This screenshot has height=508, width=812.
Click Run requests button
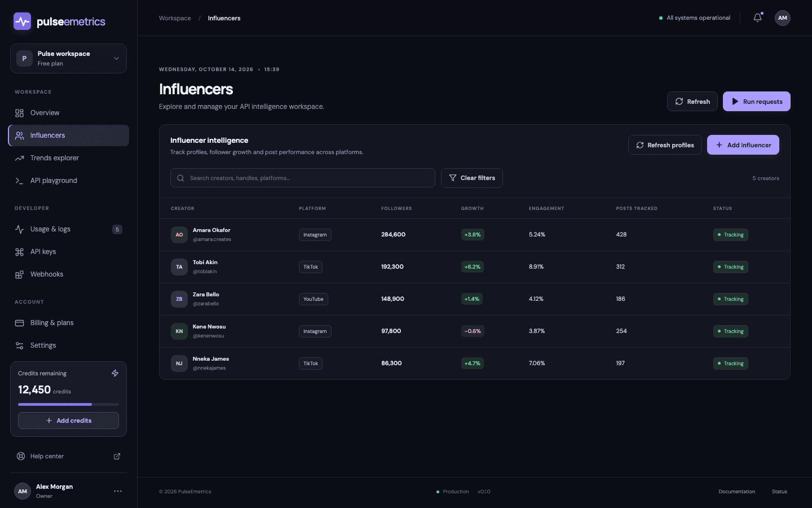pyautogui.click(x=757, y=102)
